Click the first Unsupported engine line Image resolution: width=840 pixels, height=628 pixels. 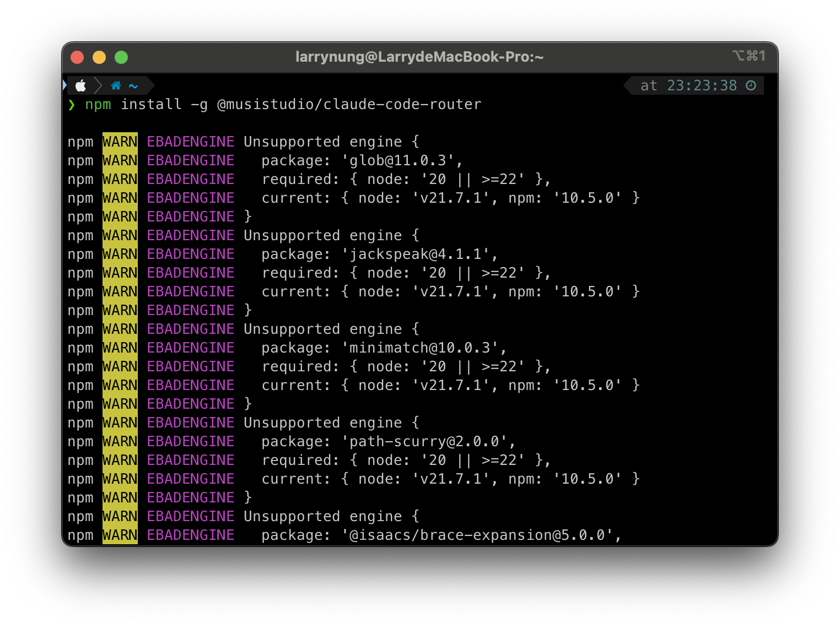[332, 142]
